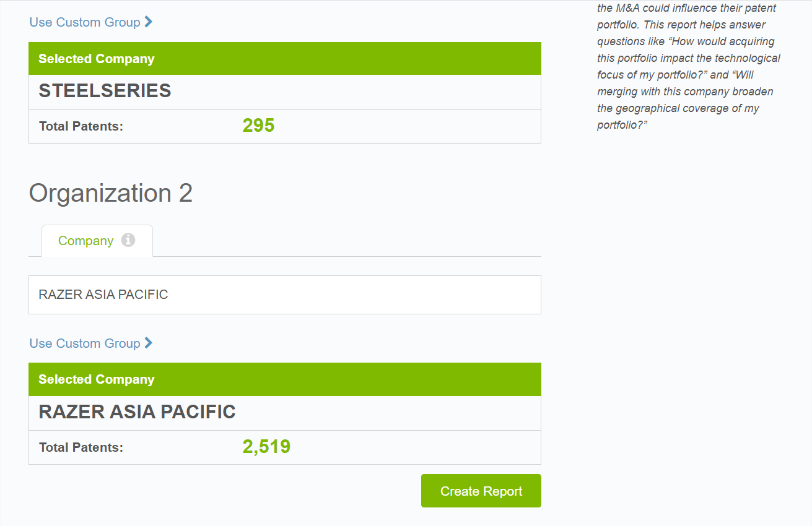Click the Selected Company header above bold RAZER name
This screenshot has width=812, height=526.
click(96, 379)
